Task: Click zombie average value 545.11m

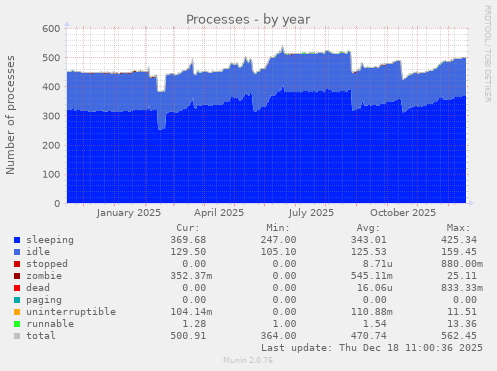Action: pyautogui.click(x=372, y=276)
